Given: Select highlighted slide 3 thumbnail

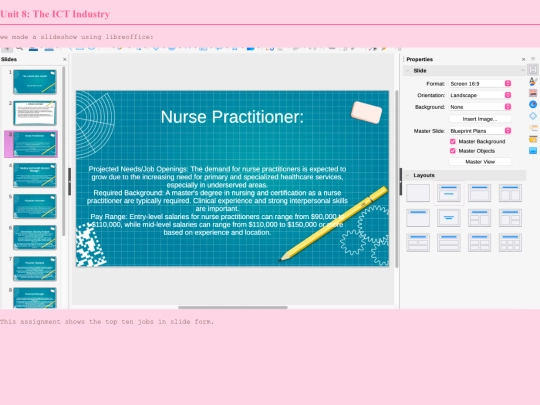Looking at the screenshot, I should (x=35, y=144).
